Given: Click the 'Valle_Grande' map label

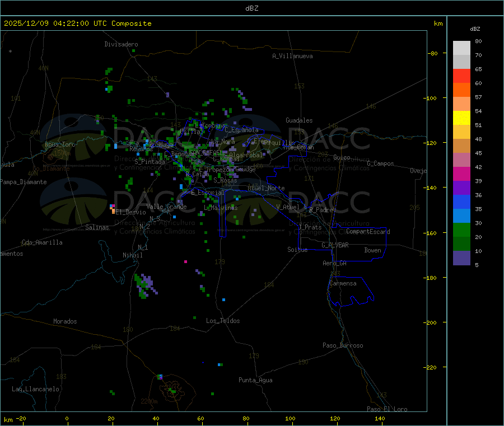Looking at the screenshot, I should point(166,207).
